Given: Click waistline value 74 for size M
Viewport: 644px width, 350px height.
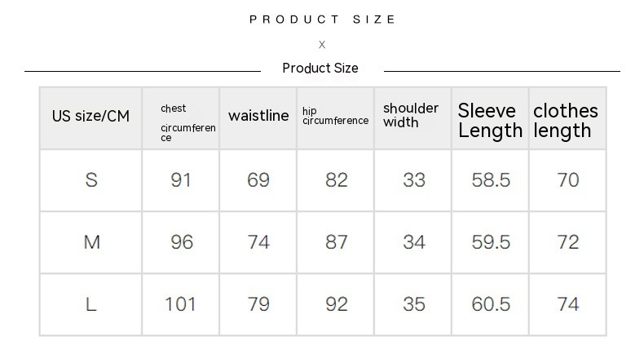Looking at the screenshot, I should [258, 242].
